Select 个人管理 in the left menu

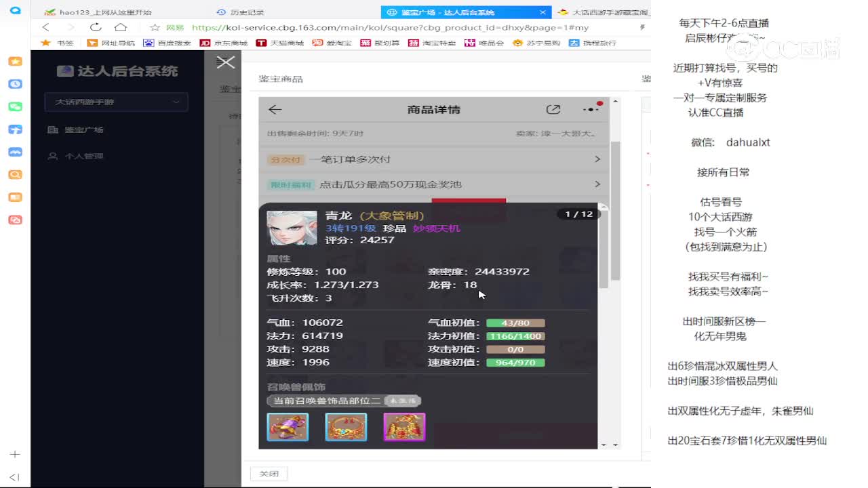pyautogui.click(x=76, y=156)
